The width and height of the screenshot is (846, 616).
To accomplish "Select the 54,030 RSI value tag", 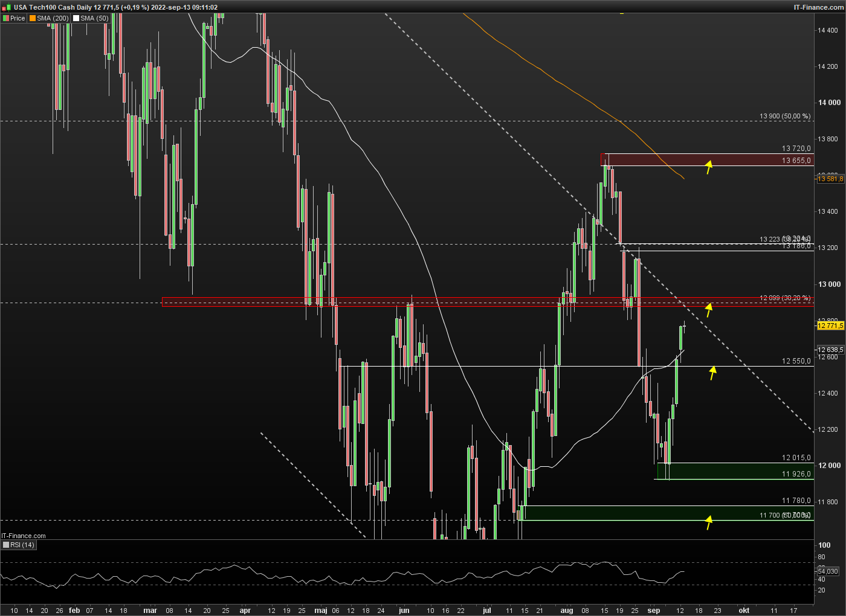I will 828,571.
